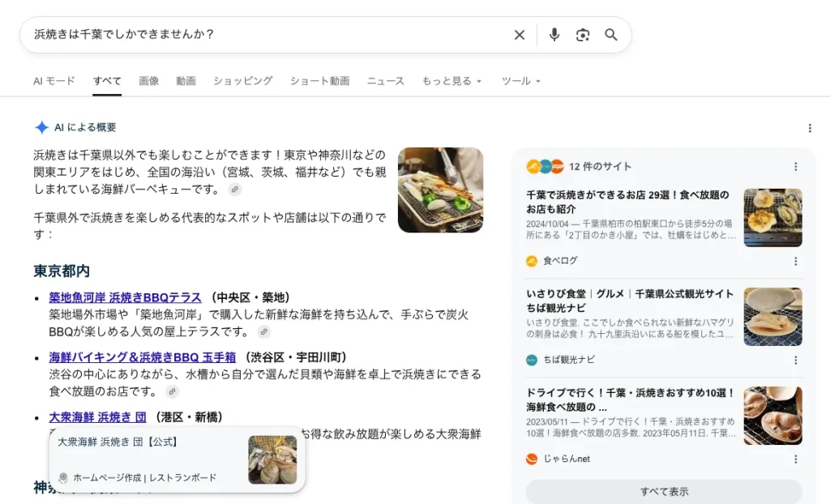Switch to the AI モード tab

click(54, 81)
